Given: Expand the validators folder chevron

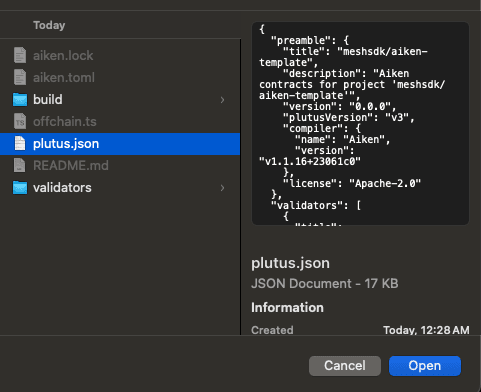Looking at the screenshot, I should tap(222, 188).
